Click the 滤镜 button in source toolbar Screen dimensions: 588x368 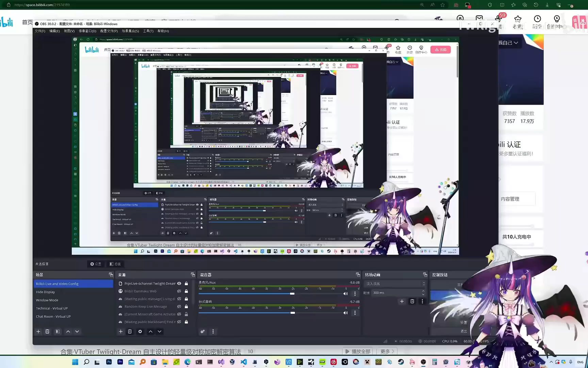115,264
